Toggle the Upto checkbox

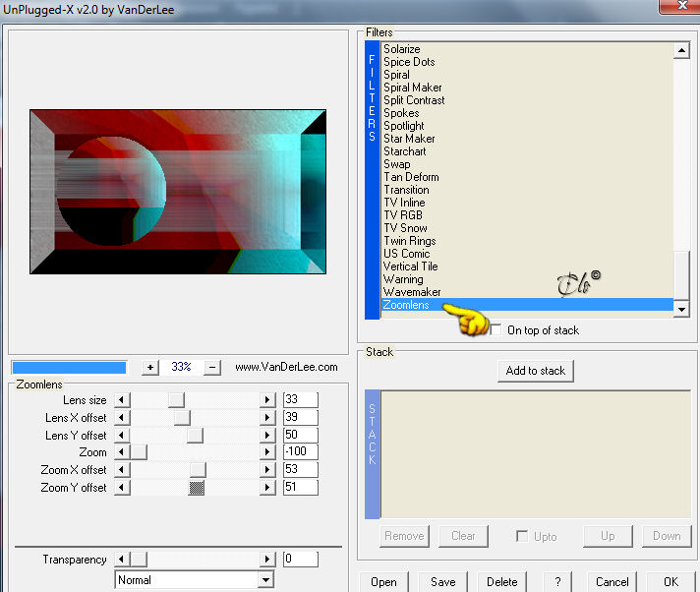521,536
